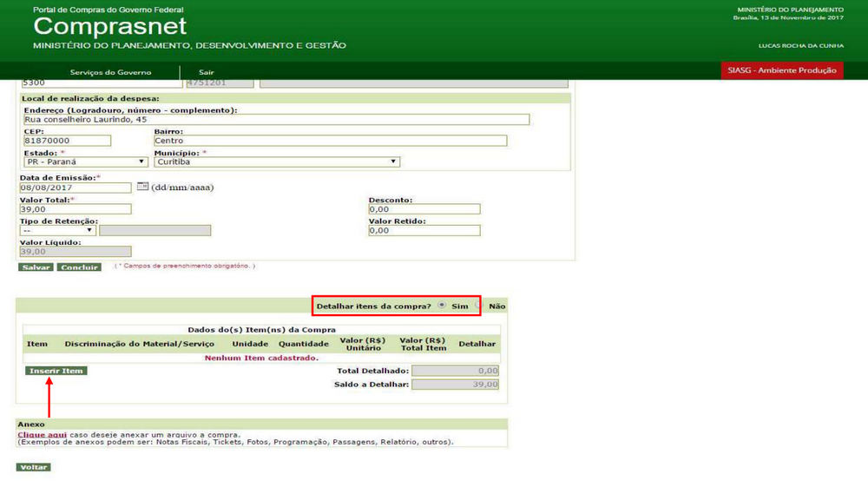
Task: Click the Bairro field containing Centro
Action: 330,141
